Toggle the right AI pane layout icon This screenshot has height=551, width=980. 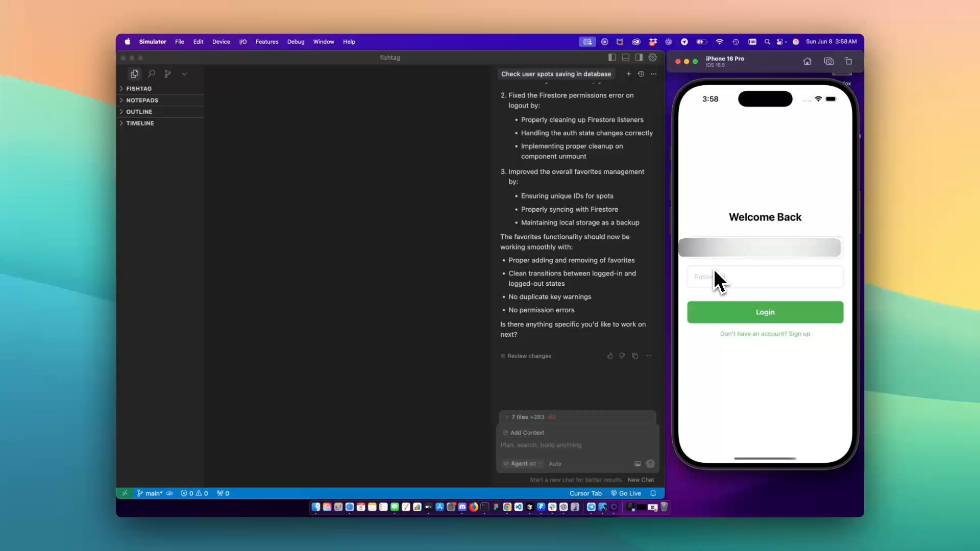(639, 58)
